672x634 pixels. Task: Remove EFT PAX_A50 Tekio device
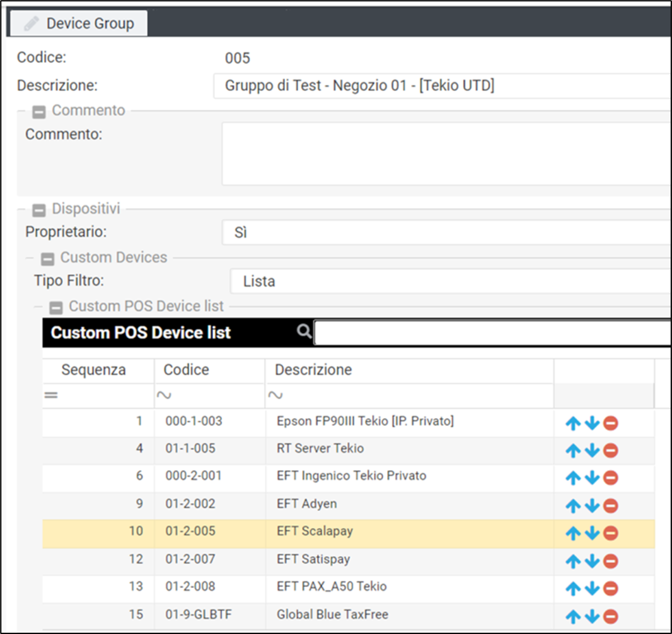click(610, 589)
